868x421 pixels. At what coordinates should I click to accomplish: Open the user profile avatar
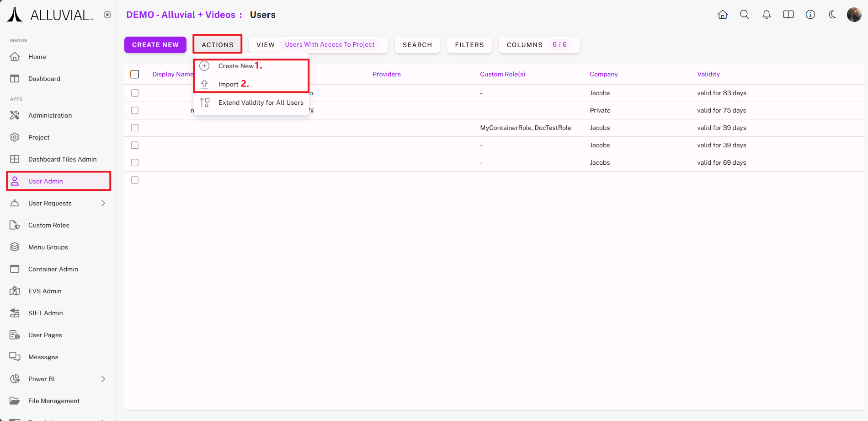point(853,15)
